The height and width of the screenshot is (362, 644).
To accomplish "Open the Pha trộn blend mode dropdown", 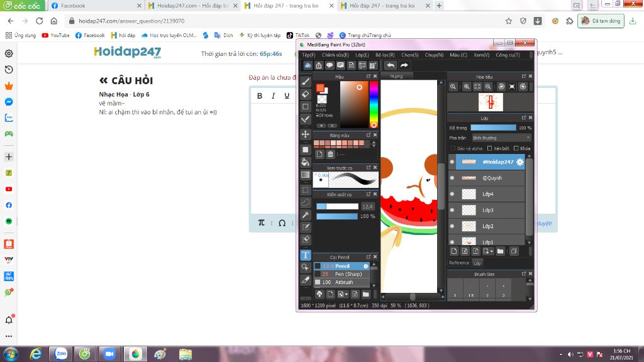I will coord(501,138).
